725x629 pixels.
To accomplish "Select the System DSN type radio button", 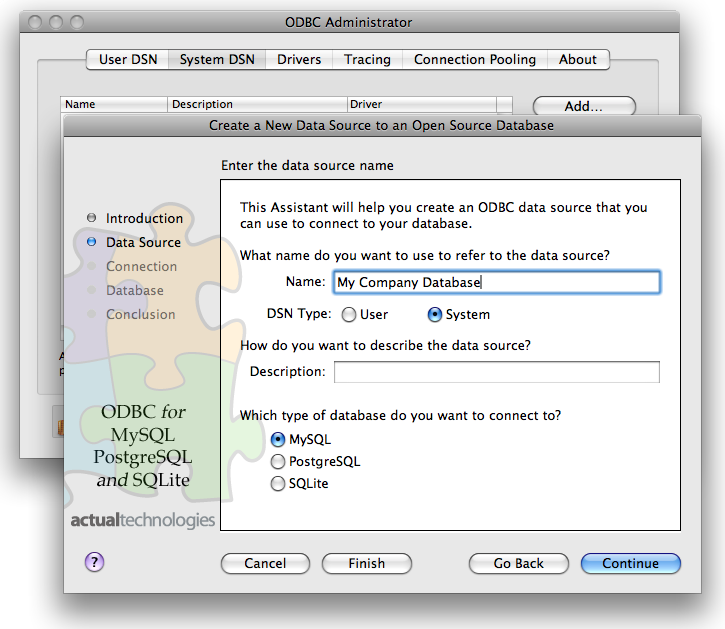I will click(435, 315).
